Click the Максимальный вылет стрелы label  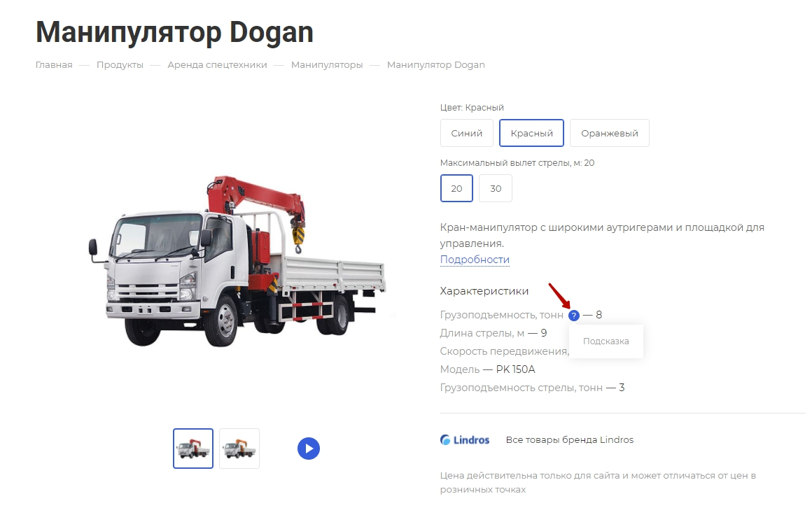(517, 162)
